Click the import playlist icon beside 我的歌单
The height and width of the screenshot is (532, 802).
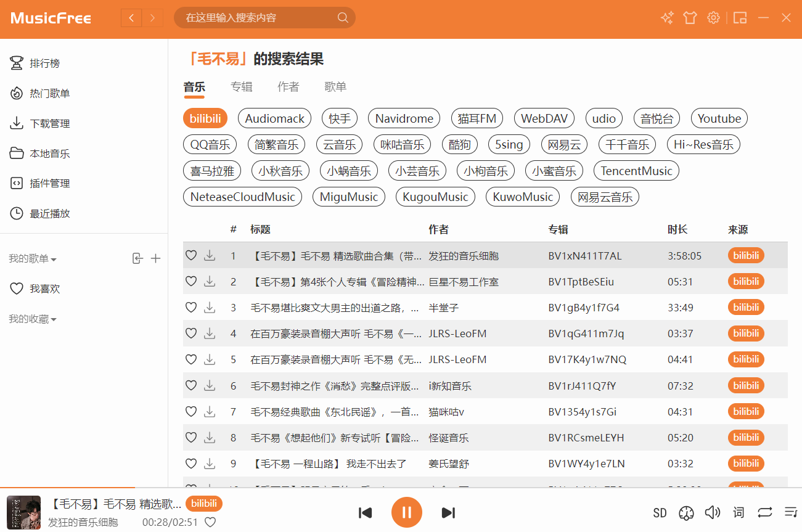click(137, 259)
